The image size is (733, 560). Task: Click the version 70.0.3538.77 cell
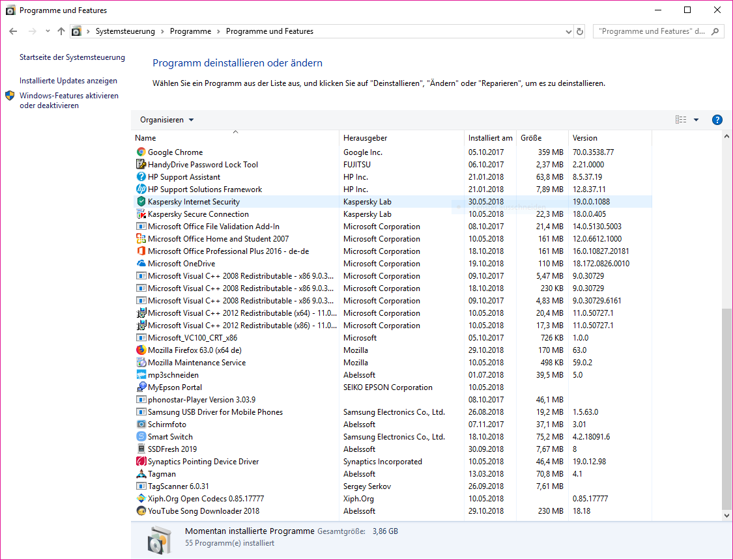click(593, 152)
